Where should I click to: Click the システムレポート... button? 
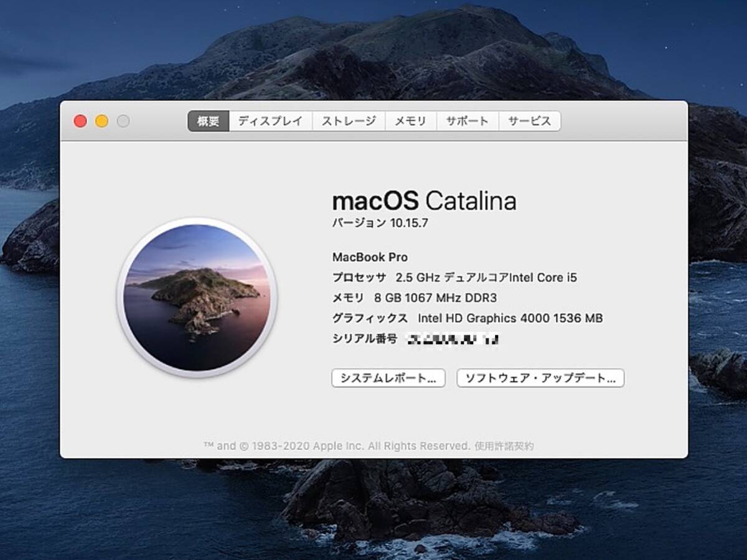click(x=388, y=378)
